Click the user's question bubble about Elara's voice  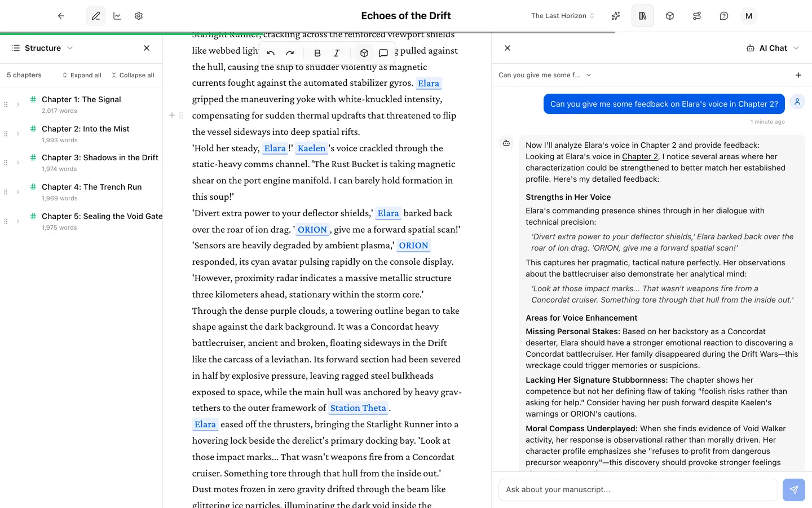664,104
